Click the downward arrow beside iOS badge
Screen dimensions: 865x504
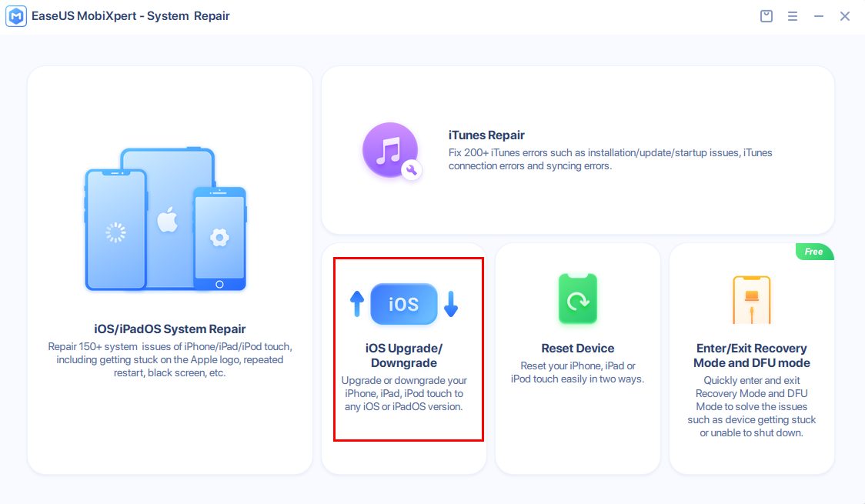coord(451,304)
